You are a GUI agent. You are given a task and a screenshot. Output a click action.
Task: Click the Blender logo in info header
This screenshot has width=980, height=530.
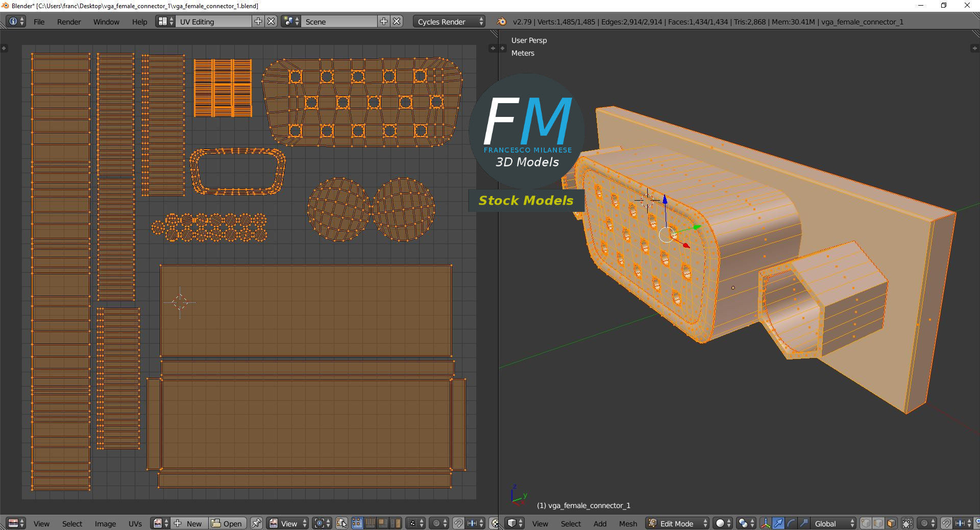click(502, 21)
